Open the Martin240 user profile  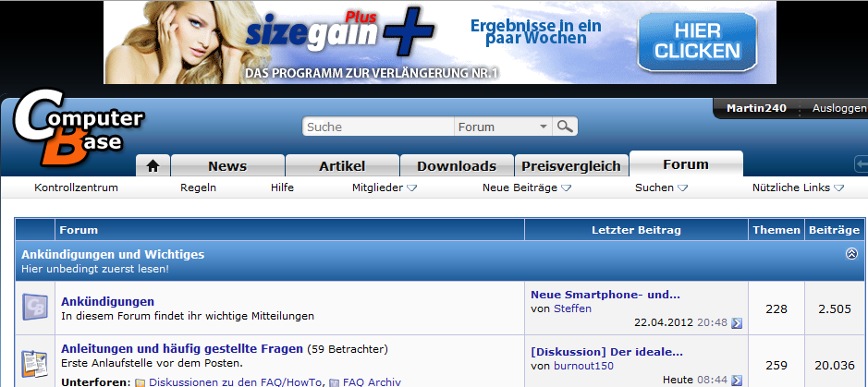point(756,108)
